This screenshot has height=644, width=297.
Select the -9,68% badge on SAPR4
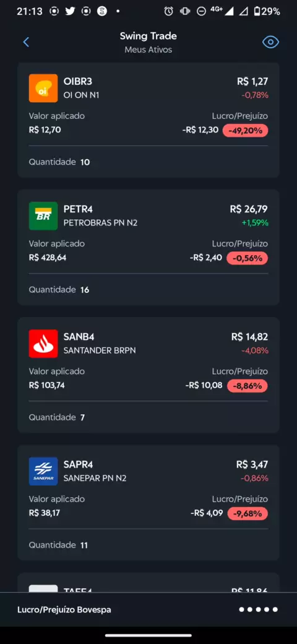247,514
